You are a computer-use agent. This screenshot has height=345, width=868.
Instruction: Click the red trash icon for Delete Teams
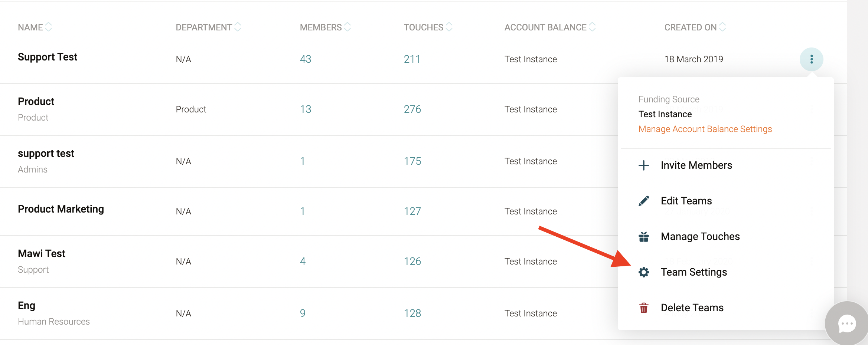click(x=643, y=308)
